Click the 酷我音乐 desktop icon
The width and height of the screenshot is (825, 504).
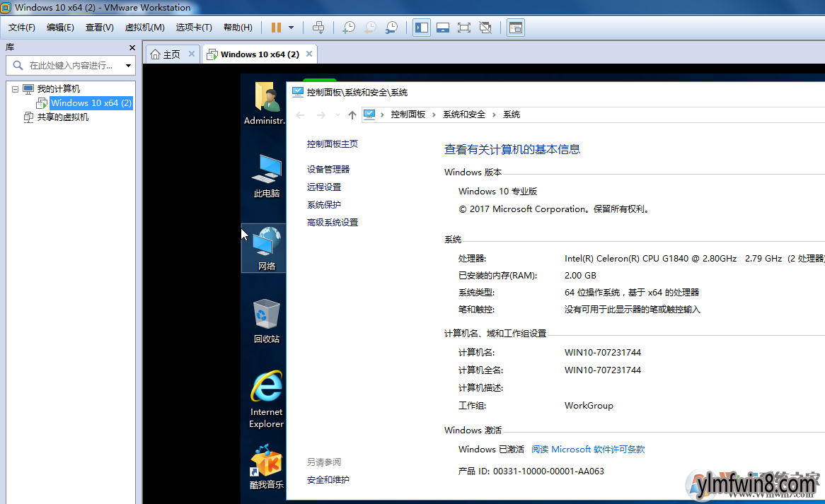(x=266, y=467)
